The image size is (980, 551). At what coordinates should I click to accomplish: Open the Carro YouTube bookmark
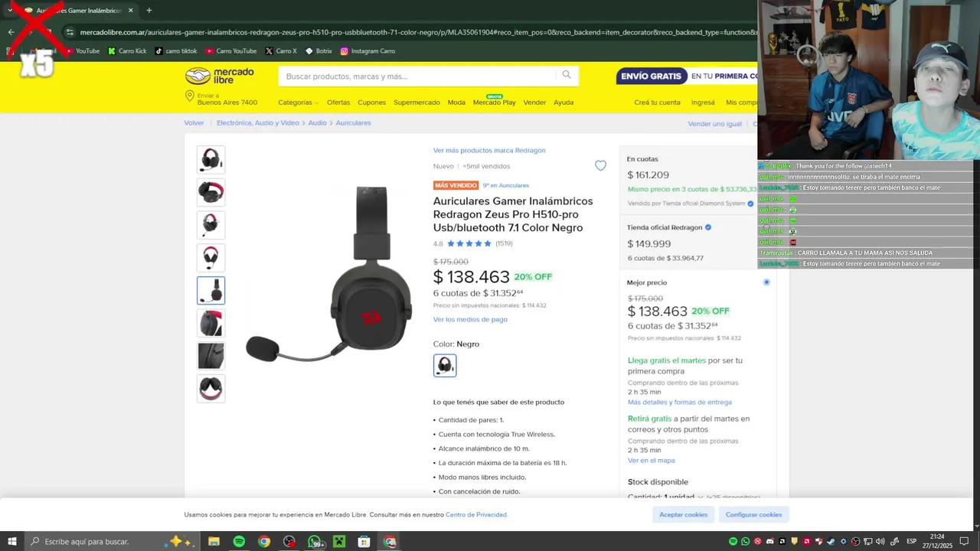pos(231,51)
